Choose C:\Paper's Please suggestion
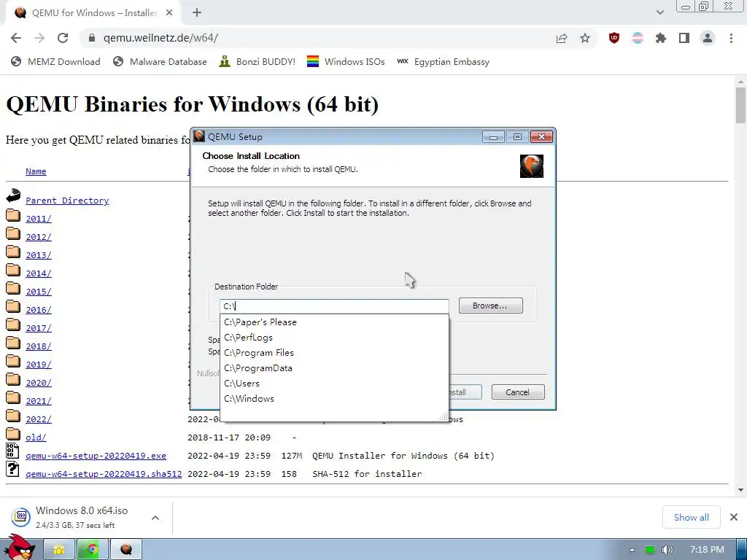 tap(334, 322)
